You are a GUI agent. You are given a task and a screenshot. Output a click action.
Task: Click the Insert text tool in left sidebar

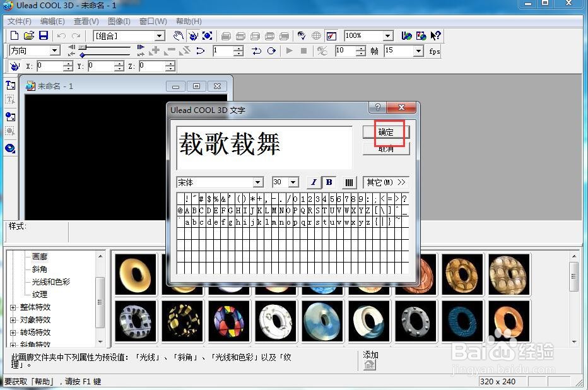pos(11,85)
